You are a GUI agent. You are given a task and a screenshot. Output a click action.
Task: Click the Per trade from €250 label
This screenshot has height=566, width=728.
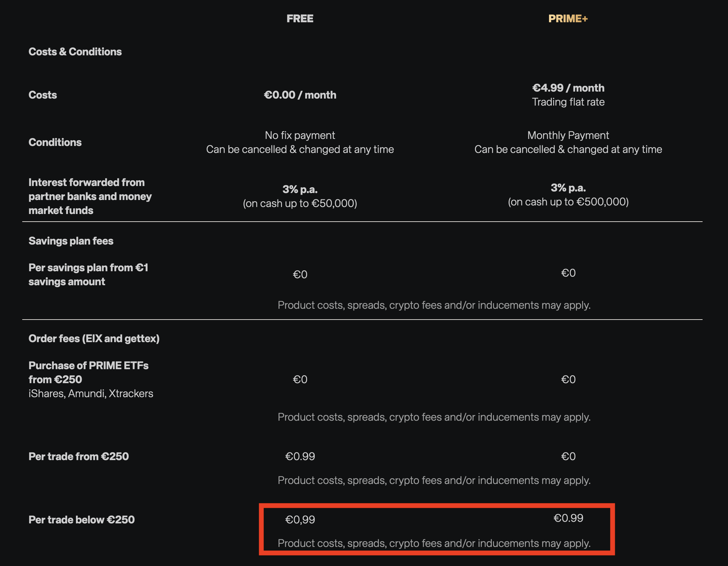click(x=79, y=456)
